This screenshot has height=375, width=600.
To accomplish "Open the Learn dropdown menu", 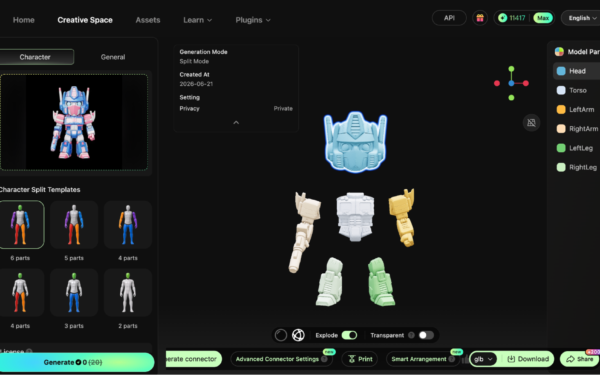I will (197, 20).
